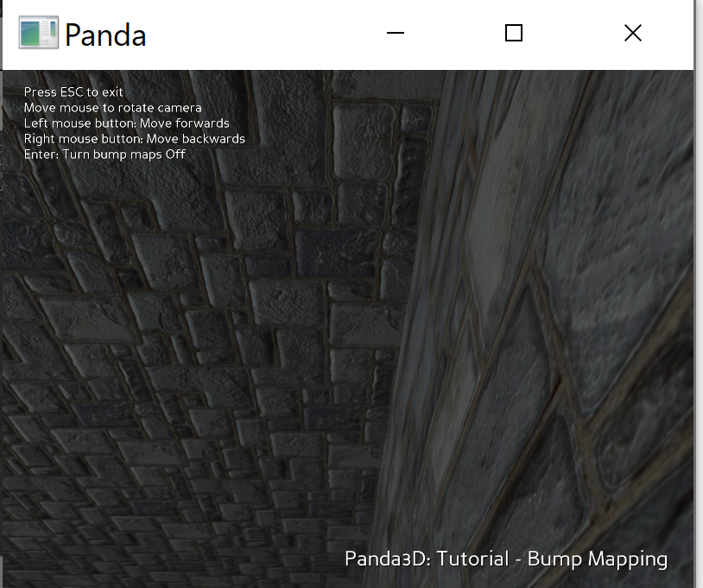Click "Bump Mapping" in the bottom caption
The image size is (703, 588).
tap(598, 559)
